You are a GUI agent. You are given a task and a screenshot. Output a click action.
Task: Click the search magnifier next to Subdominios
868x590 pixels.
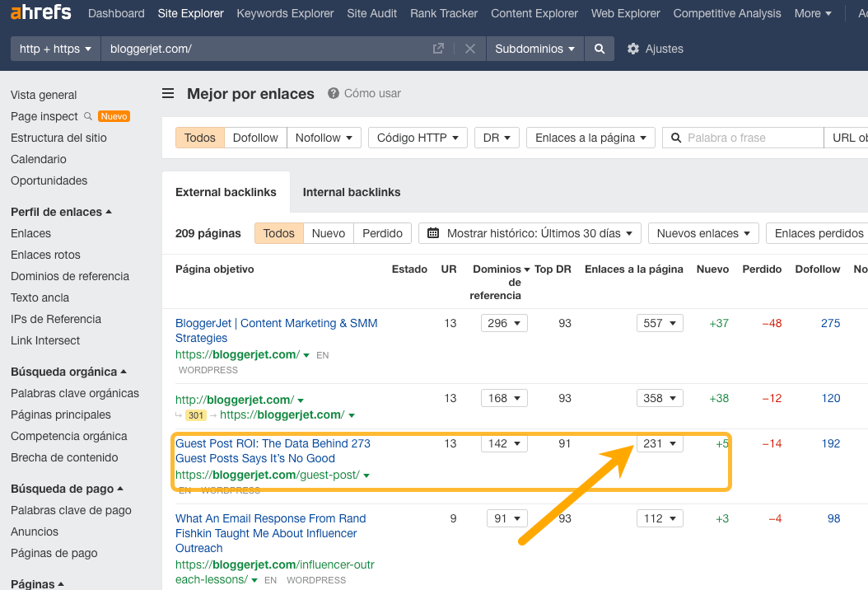[x=600, y=49]
